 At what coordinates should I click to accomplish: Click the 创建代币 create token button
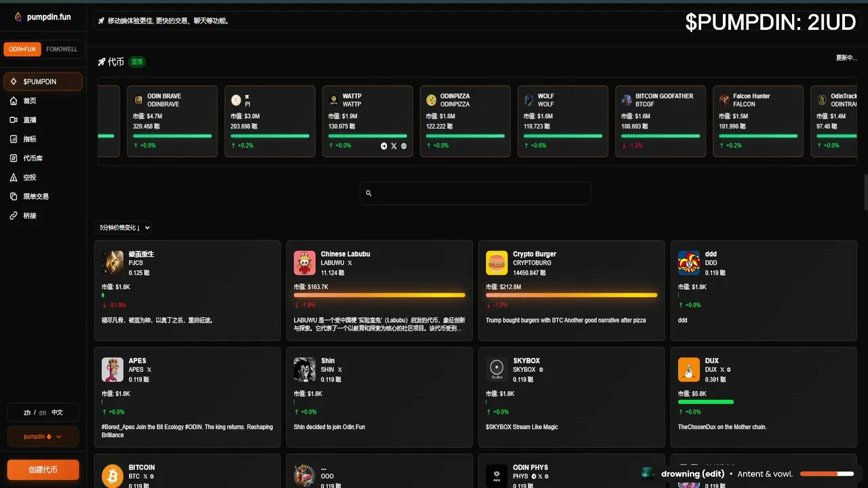(x=43, y=470)
